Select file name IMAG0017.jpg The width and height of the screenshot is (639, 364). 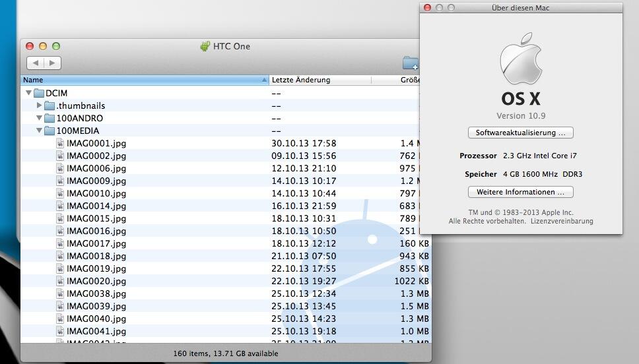point(96,243)
